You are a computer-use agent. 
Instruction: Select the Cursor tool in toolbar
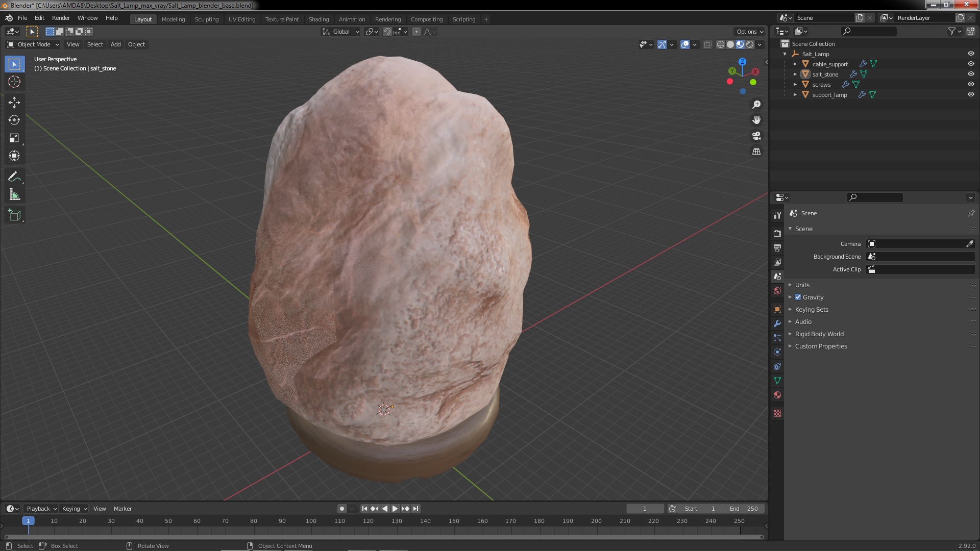[x=14, y=82]
